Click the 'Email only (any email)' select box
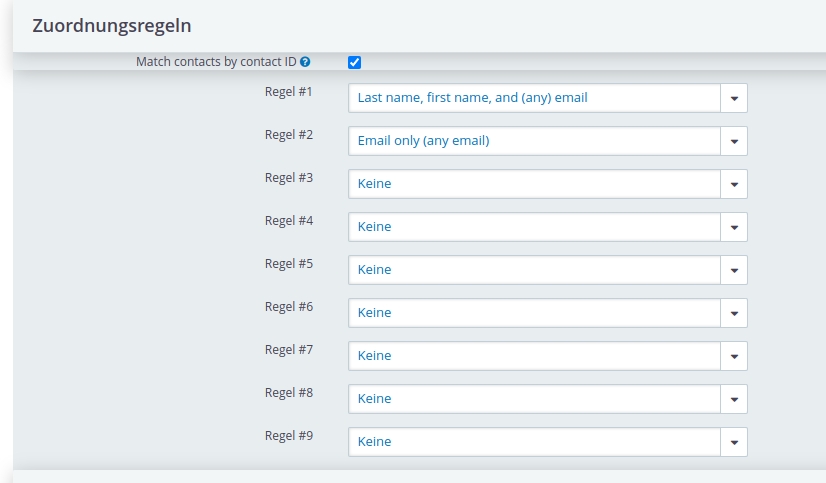 click(548, 141)
